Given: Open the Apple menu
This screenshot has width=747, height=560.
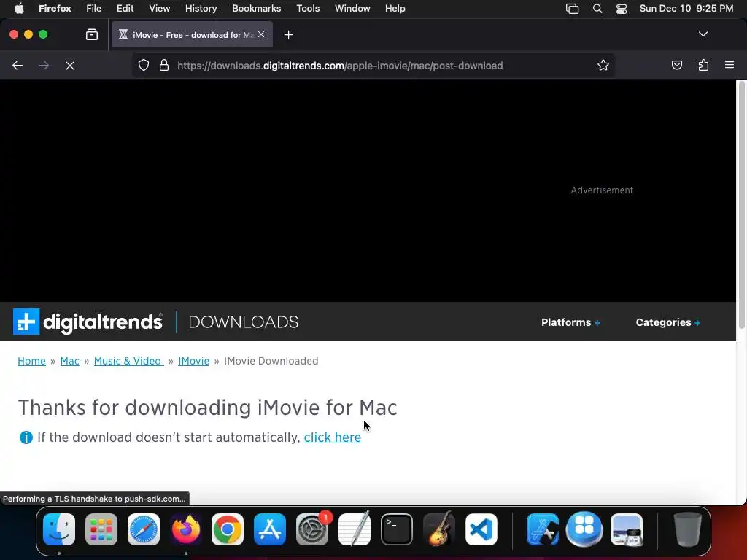Looking at the screenshot, I should (x=19, y=8).
